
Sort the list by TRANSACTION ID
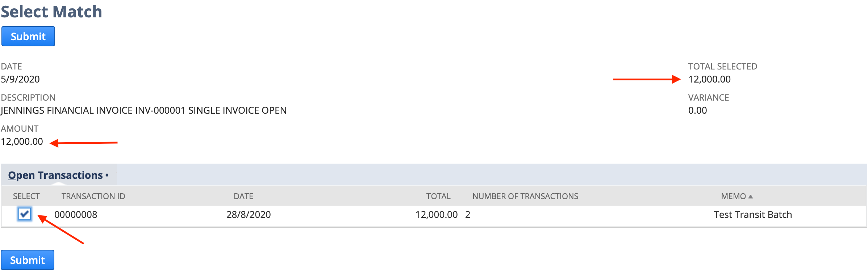[93, 196]
